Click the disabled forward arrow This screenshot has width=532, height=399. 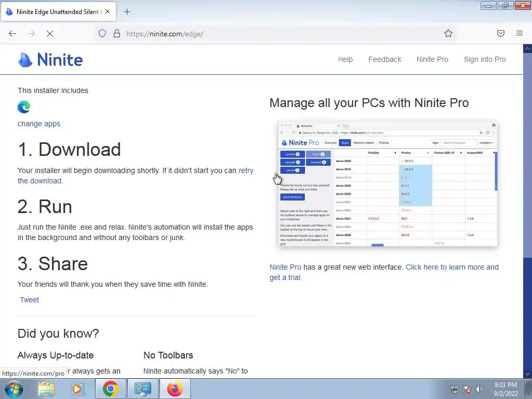[x=31, y=34]
